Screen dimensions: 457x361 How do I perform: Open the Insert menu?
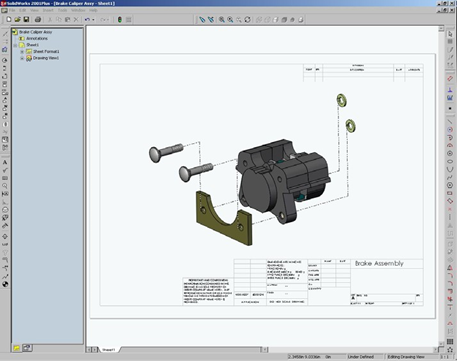pyautogui.click(x=48, y=10)
